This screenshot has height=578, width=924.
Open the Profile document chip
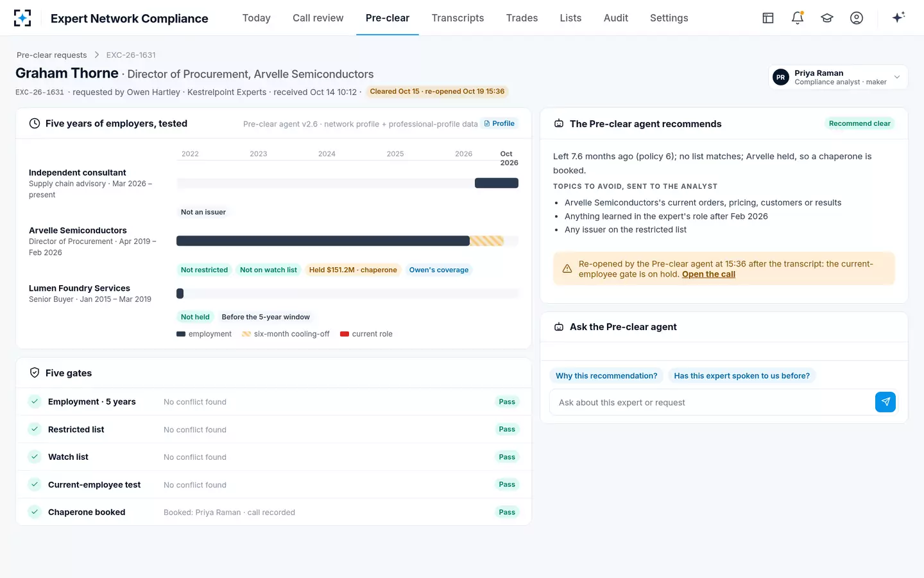click(x=499, y=123)
